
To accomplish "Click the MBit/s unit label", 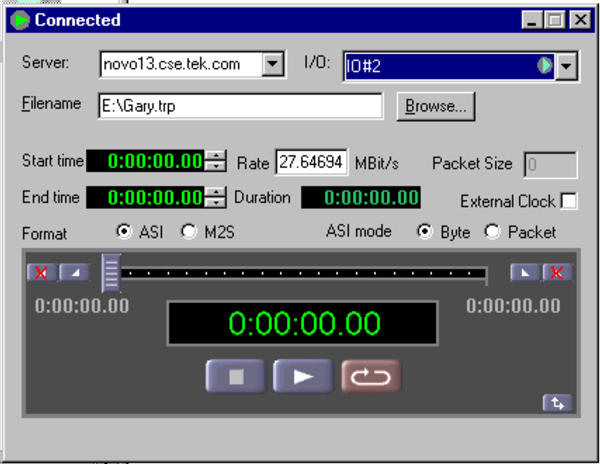I will (x=377, y=163).
